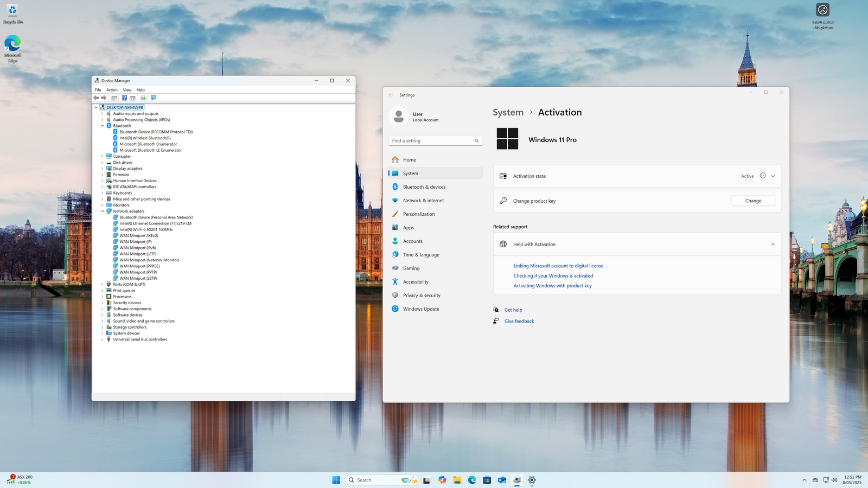The height and width of the screenshot is (488, 868).
Task: Open Linking Microsoft account to digital license
Action: click(558, 266)
